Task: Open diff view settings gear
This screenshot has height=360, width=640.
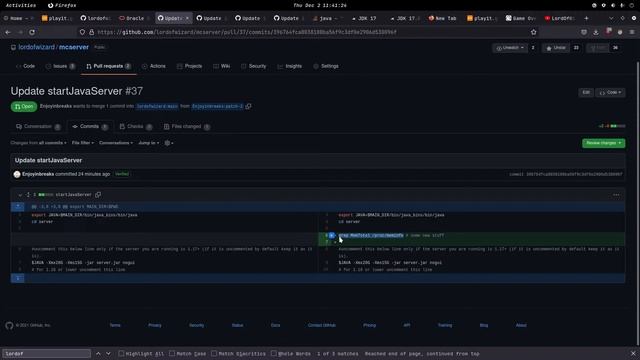Action: [169, 143]
